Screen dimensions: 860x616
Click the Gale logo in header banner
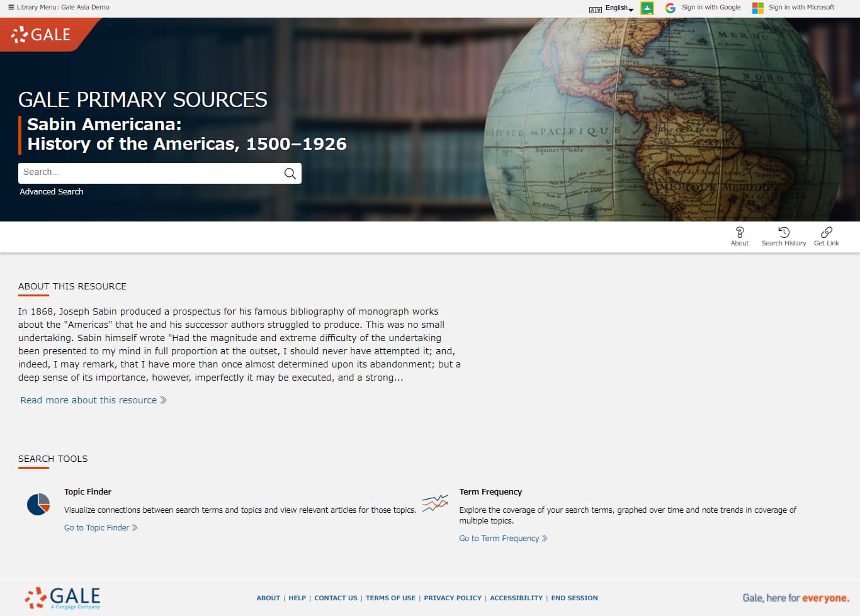42,35
